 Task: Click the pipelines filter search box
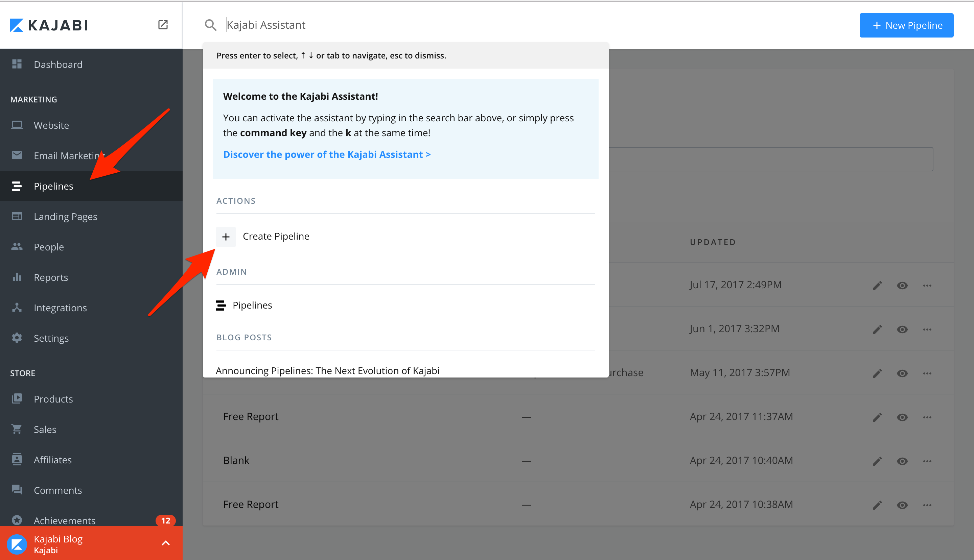click(x=771, y=159)
